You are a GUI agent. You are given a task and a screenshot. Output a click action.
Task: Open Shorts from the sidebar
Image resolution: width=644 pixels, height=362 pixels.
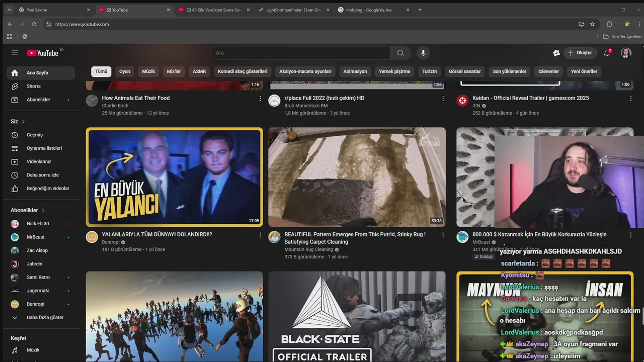(x=41, y=86)
